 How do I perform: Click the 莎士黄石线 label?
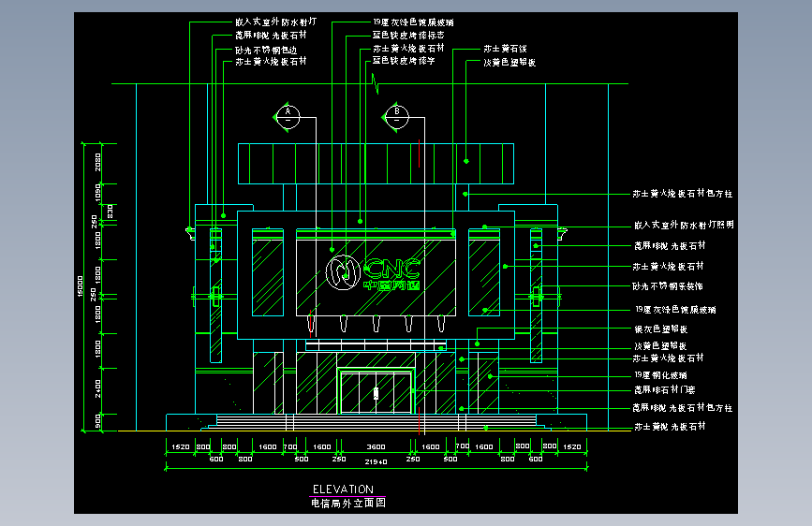(505, 49)
